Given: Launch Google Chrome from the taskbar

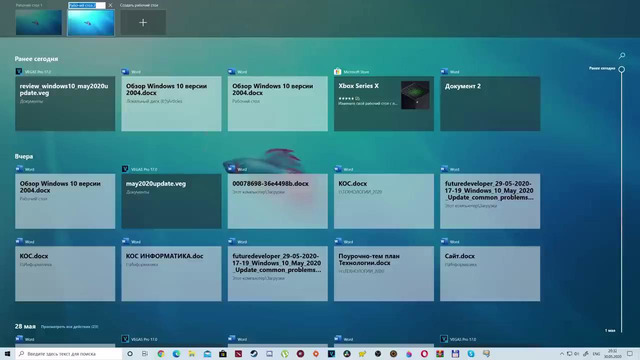Looking at the screenshot, I should (161, 354).
